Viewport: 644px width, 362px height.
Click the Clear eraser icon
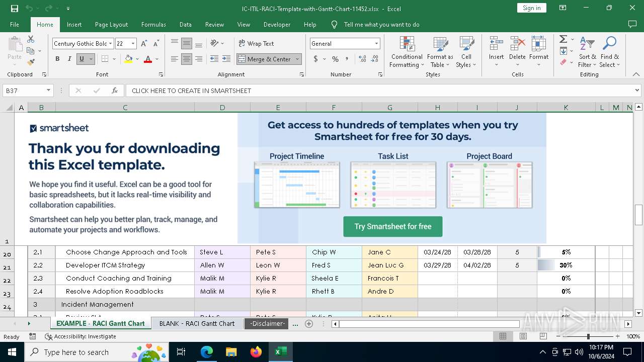click(563, 62)
